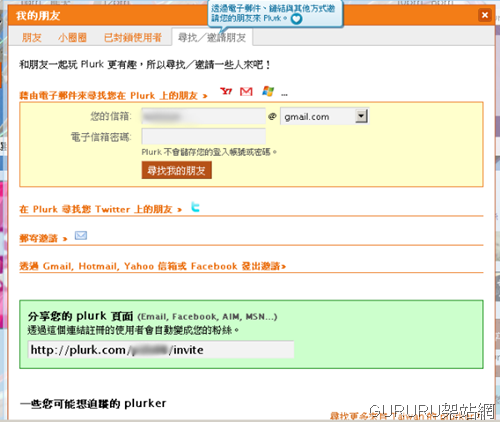Click the heart icon in tooltip bubble
The height and width of the screenshot is (422, 500).
click(296, 19)
